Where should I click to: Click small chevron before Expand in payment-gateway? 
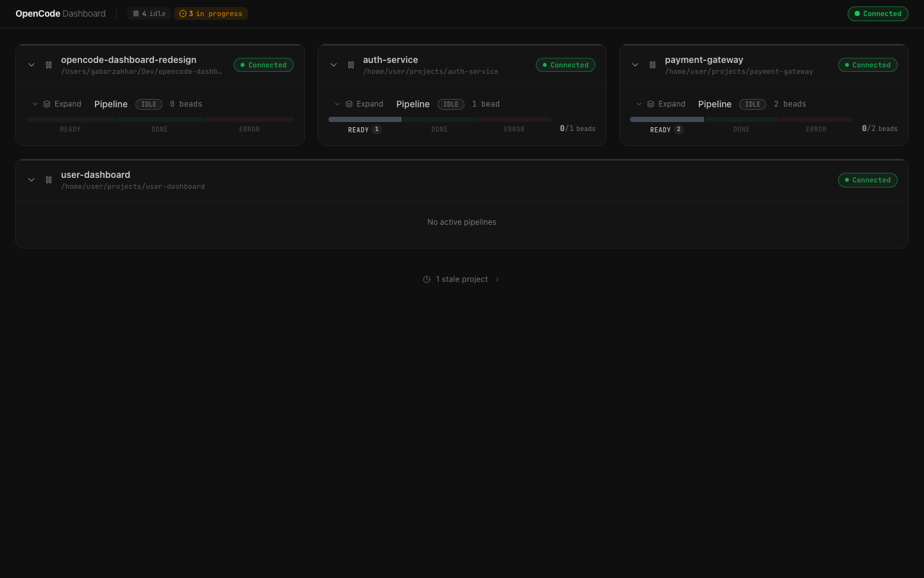[x=639, y=104]
